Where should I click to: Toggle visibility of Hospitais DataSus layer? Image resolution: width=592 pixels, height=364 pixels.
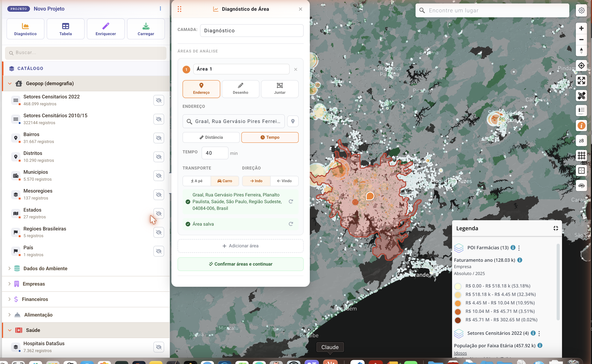coord(159,347)
